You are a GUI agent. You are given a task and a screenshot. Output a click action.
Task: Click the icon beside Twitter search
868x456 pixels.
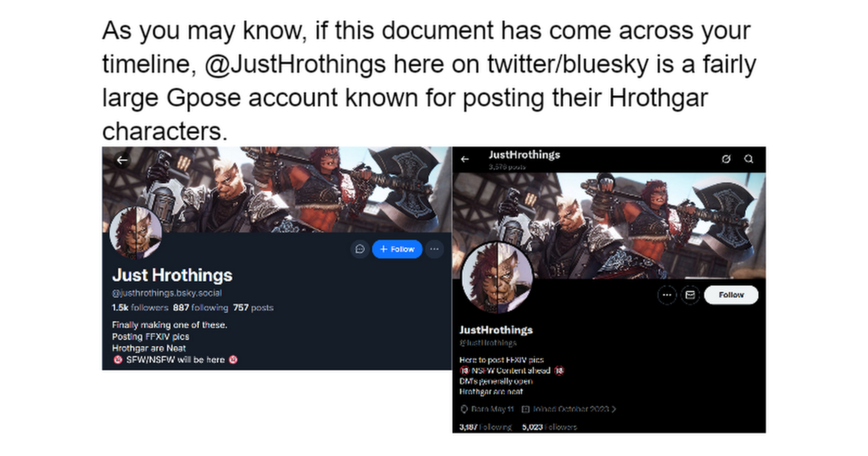726,159
